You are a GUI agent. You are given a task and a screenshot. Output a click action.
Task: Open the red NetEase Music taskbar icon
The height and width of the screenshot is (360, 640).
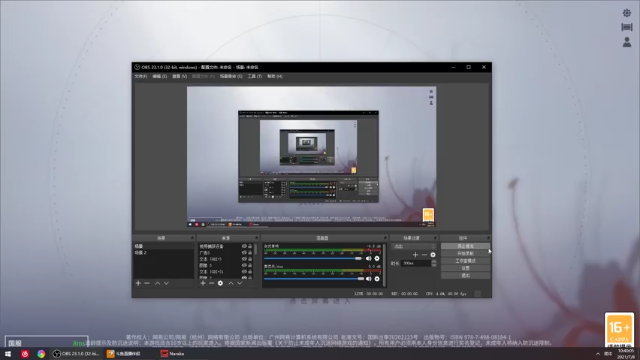[25, 354]
